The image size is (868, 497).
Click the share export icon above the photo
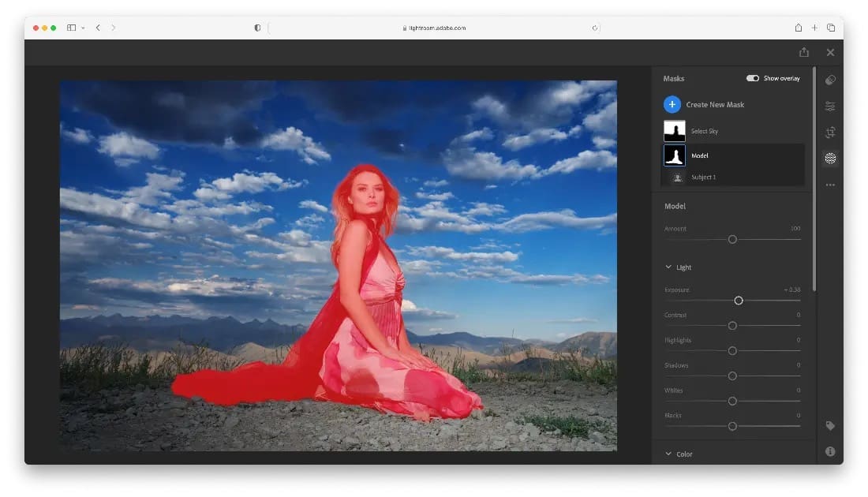coord(803,51)
